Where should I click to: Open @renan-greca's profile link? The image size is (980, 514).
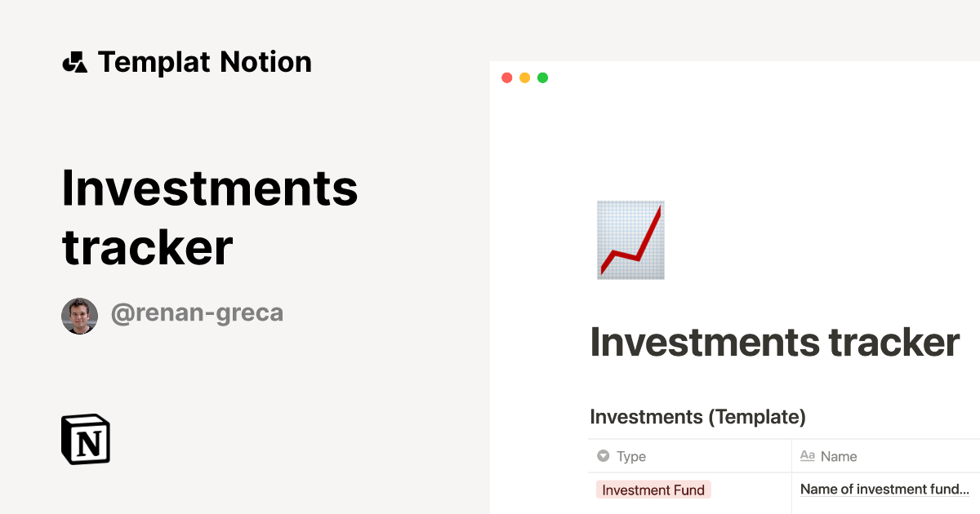click(x=198, y=312)
